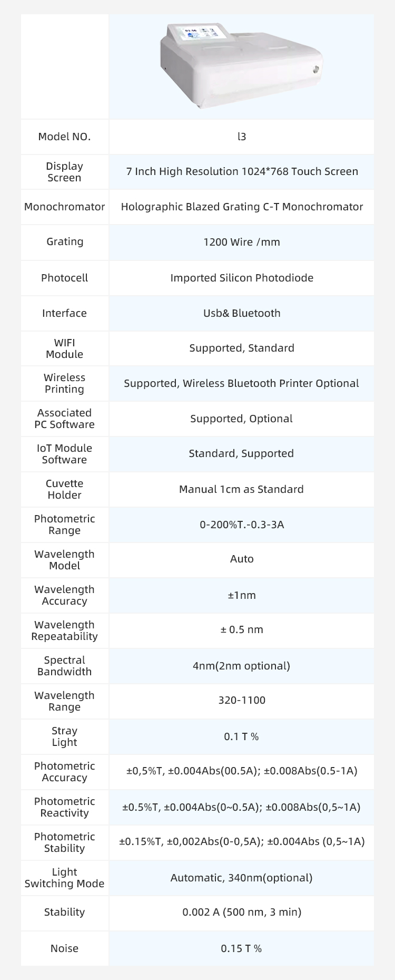Click the model number I3 value
Image resolution: width=395 pixels, height=980 pixels.
(x=242, y=137)
